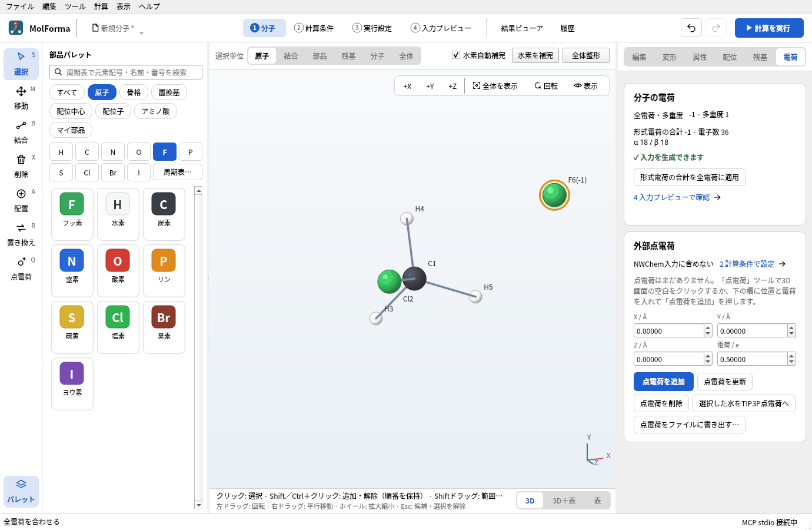Click the X / Å value field
The image size is (812, 530).
coord(669,331)
